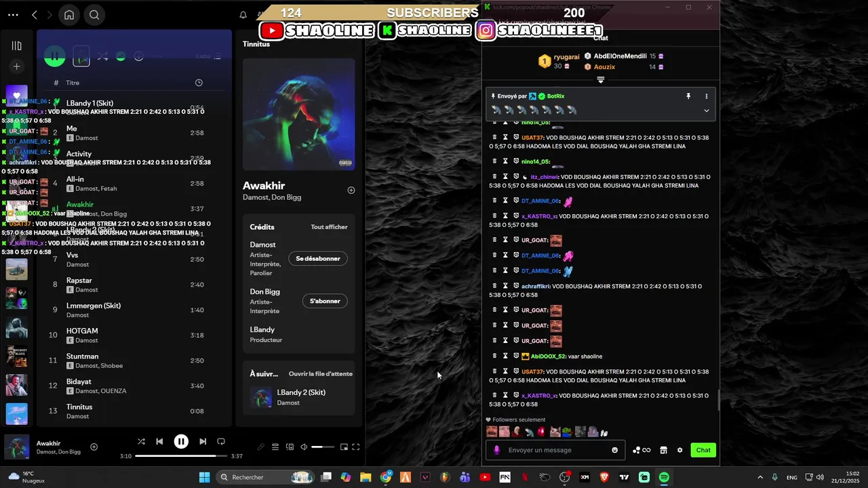Click Ouvrir la file d'attente

[x=321, y=373]
